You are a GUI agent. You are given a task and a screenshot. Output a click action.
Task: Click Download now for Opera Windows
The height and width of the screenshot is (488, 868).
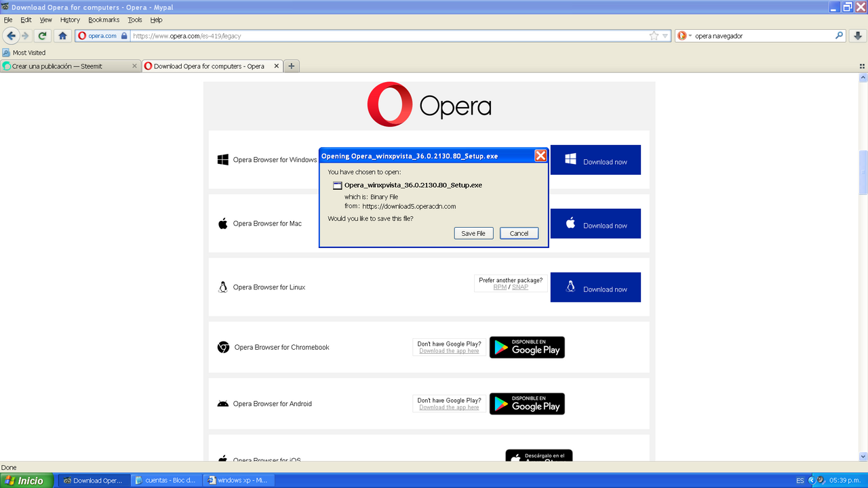click(x=595, y=160)
